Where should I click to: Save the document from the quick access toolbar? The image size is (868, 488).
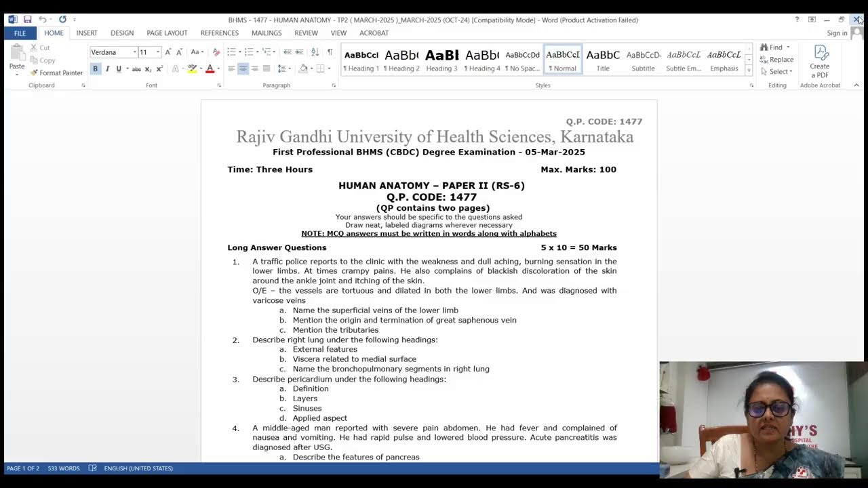pos(27,20)
